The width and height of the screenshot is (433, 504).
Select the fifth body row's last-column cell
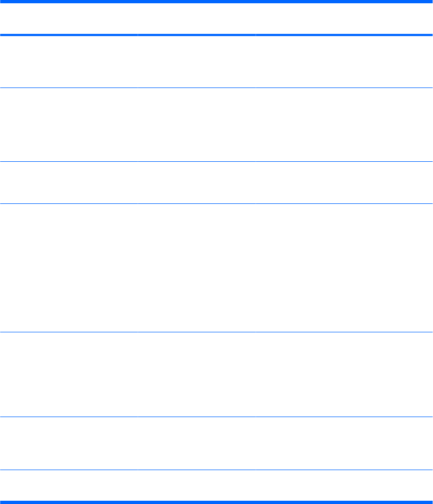[343, 375]
